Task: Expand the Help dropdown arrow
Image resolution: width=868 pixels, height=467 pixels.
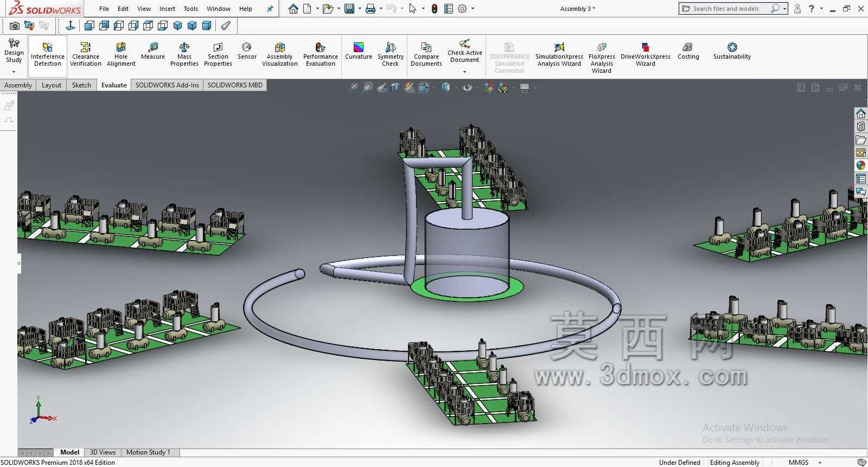Action: [821, 9]
